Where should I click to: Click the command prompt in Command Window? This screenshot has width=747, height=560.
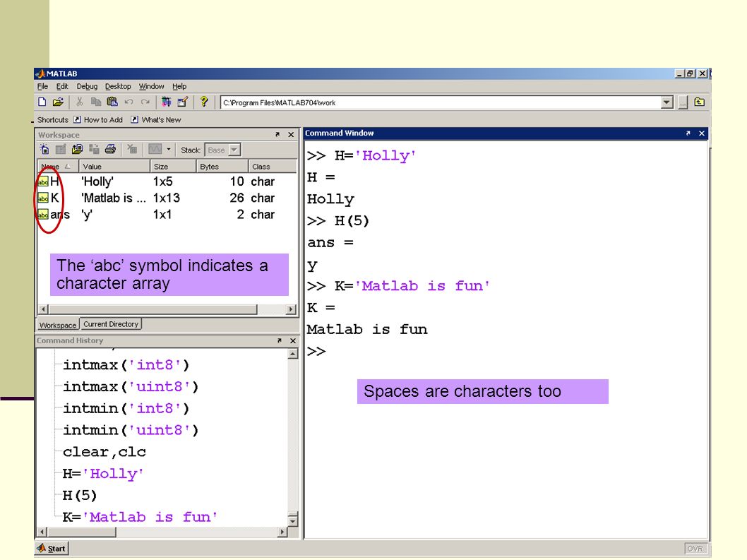(x=316, y=352)
